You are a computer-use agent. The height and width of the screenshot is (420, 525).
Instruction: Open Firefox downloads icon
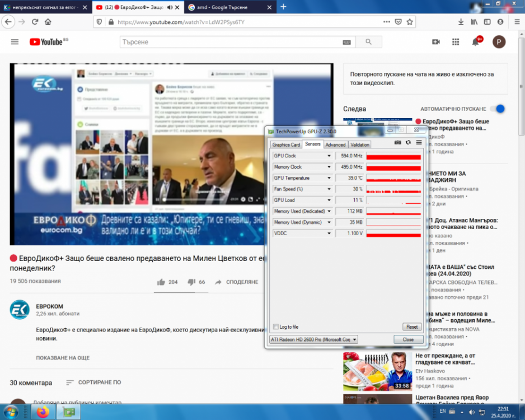tap(461, 22)
